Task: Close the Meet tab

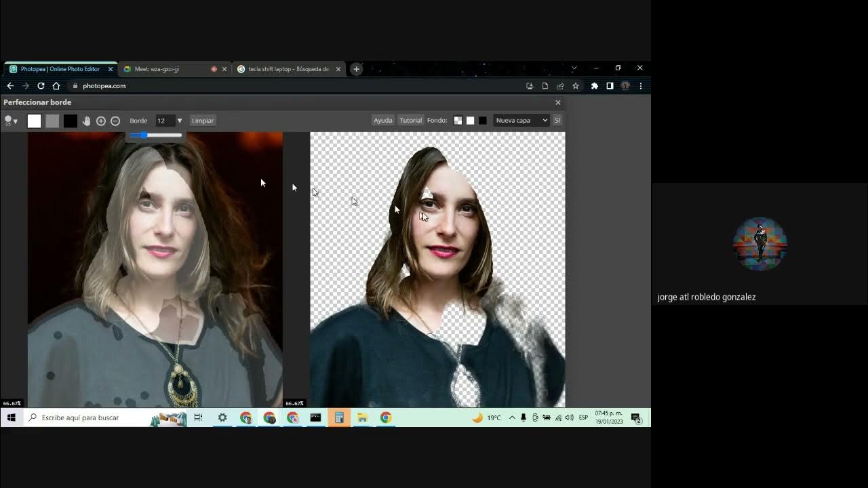Action: (224, 69)
